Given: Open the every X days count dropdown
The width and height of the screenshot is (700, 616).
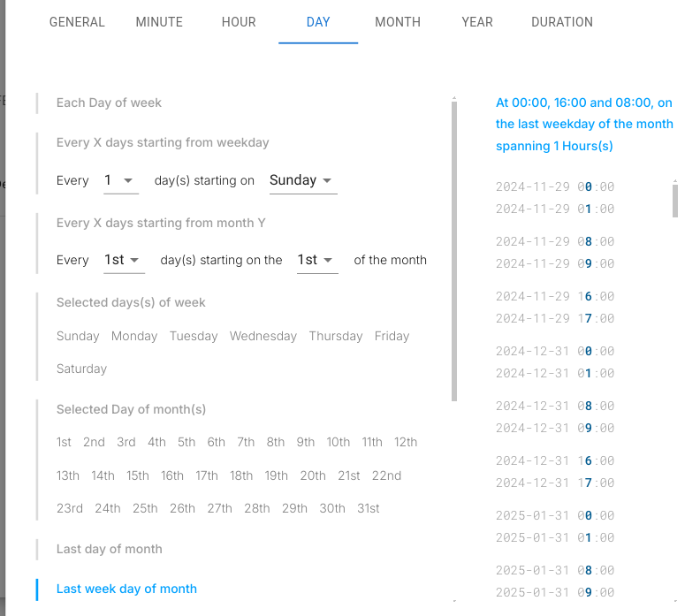Looking at the screenshot, I should click(x=120, y=180).
